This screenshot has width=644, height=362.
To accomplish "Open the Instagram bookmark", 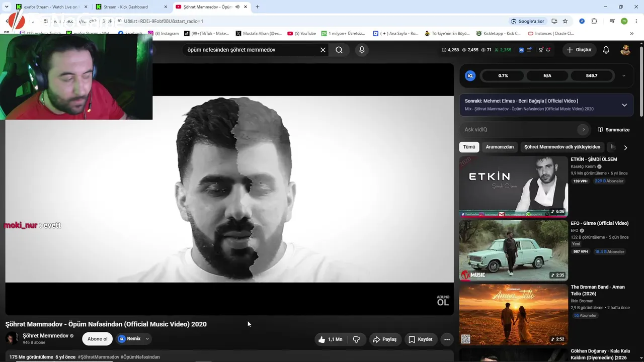I will tap(164, 34).
